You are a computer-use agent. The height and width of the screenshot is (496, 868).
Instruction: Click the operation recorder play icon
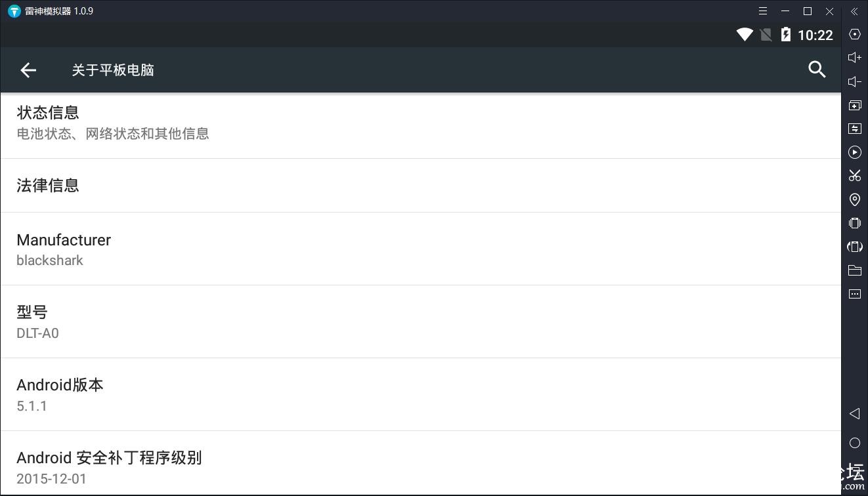click(x=854, y=152)
